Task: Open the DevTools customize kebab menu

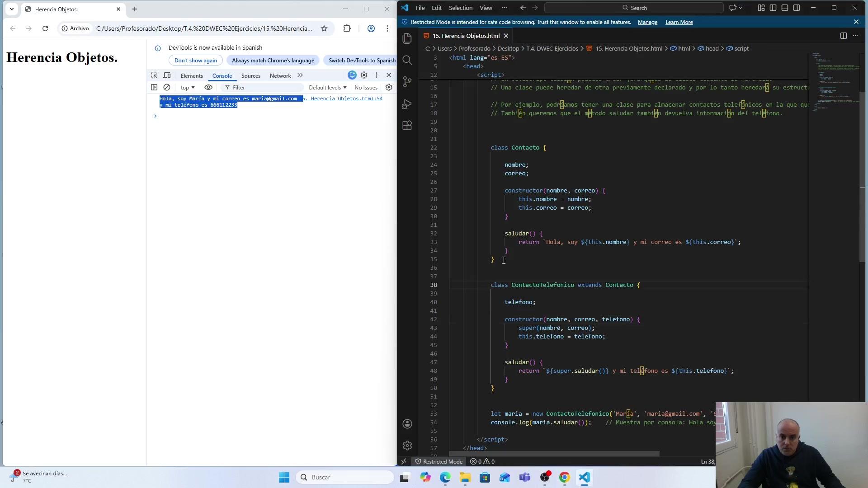Action: pos(377,75)
